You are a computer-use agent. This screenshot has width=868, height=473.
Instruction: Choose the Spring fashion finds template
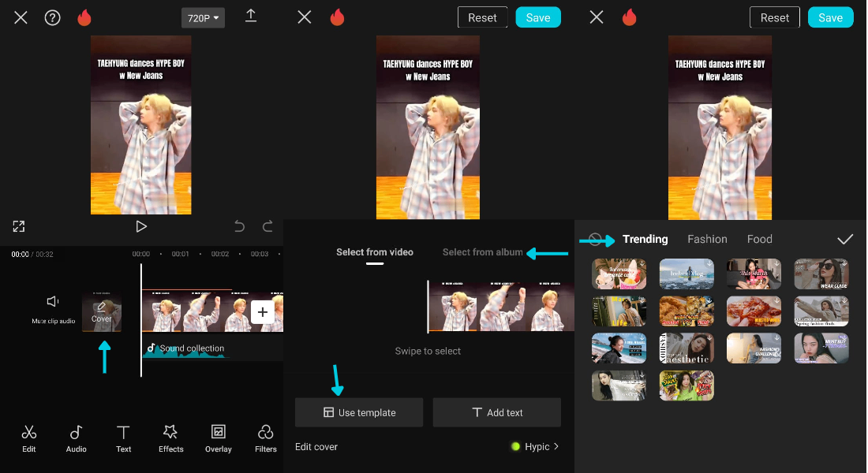click(x=821, y=311)
